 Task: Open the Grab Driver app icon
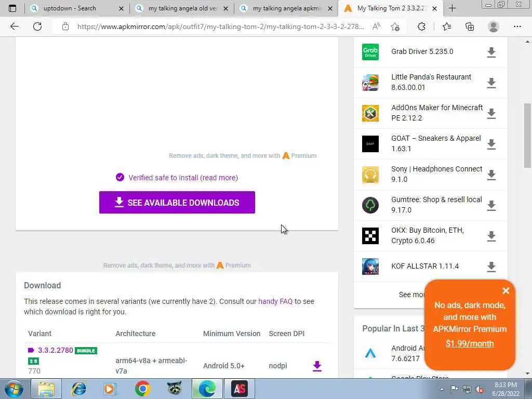pyautogui.click(x=370, y=52)
